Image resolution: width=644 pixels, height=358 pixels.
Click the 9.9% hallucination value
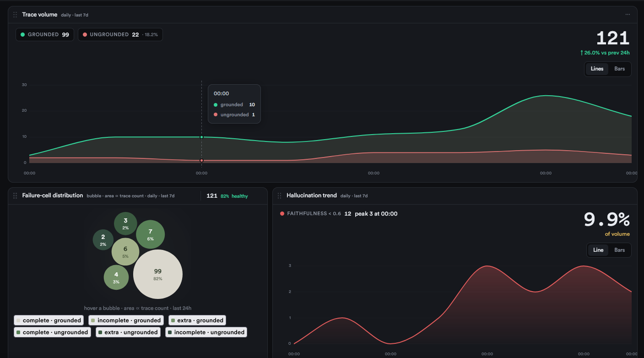coord(607,220)
